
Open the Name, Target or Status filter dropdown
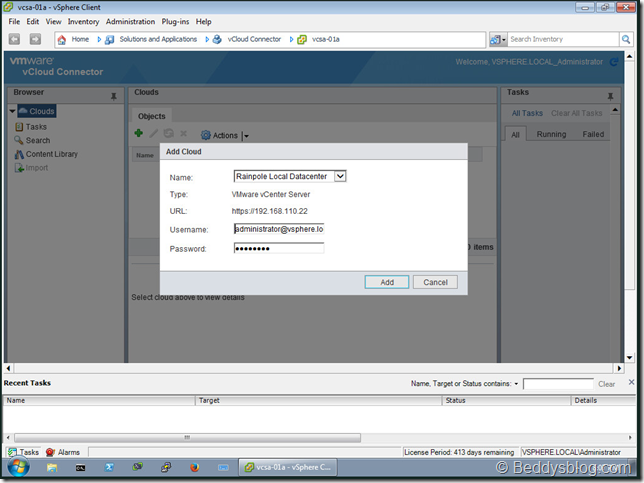pyautogui.click(x=516, y=383)
